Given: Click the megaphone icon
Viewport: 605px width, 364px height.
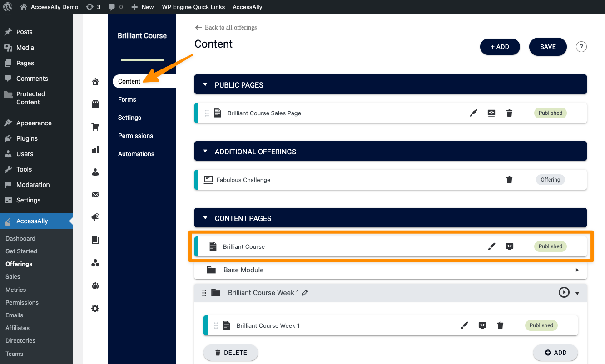Looking at the screenshot, I should coord(95,217).
